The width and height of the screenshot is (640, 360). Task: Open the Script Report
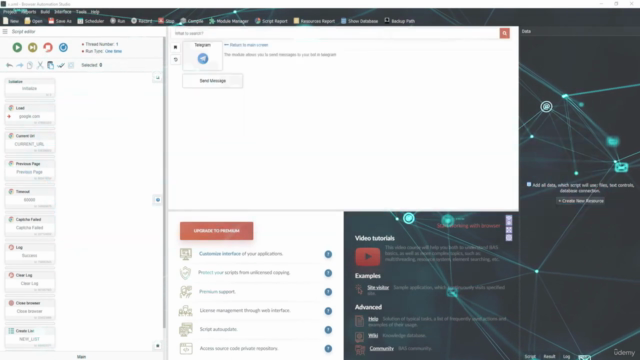point(271,21)
